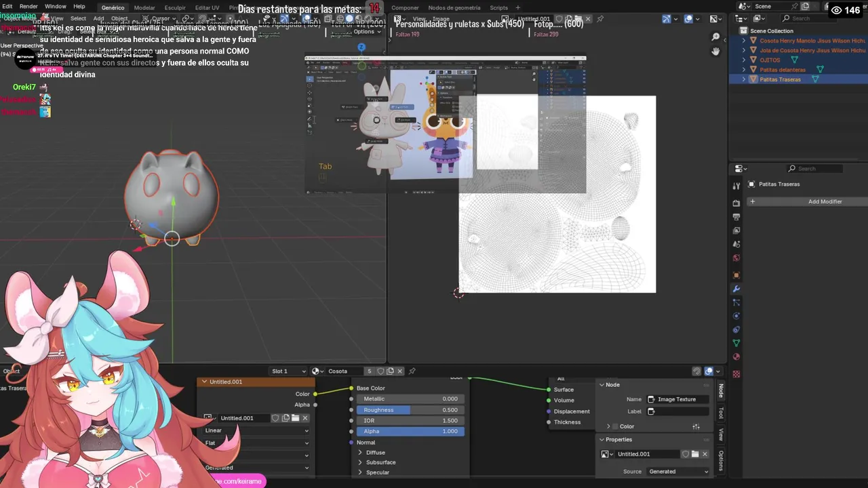
Task: Click the zoom magnifier in the image editor
Action: (715, 37)
